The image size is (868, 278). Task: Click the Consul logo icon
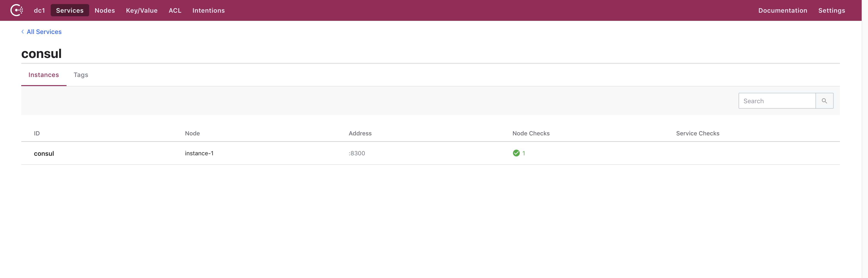click(x=17, y=10)
